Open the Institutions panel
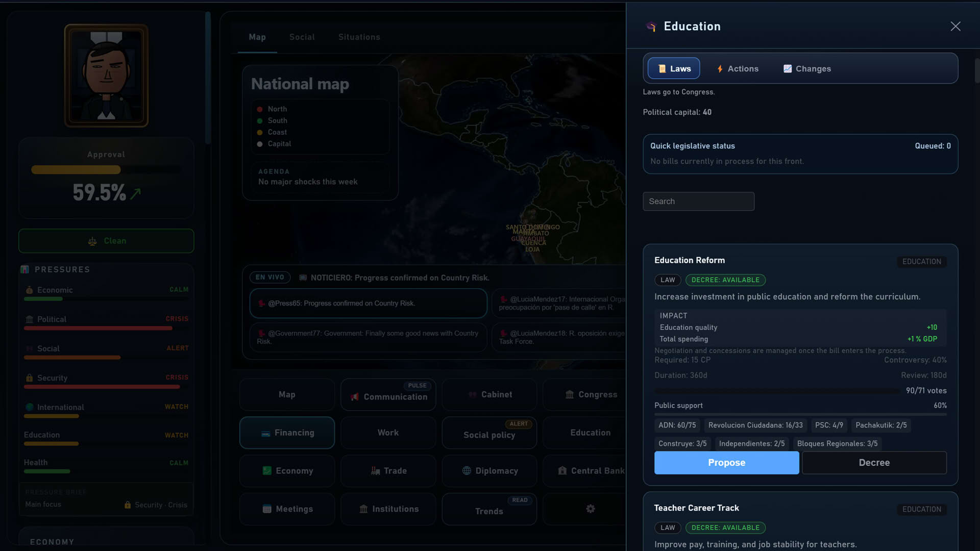The image size is (980, 551). pos(388,509)
